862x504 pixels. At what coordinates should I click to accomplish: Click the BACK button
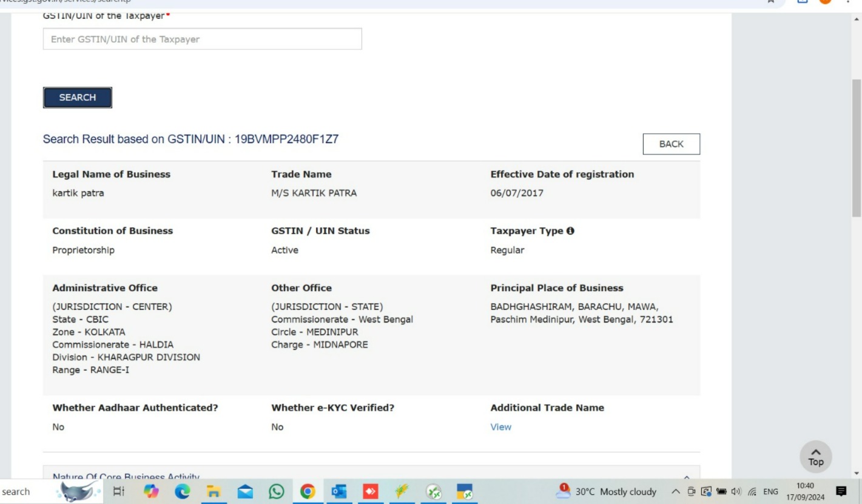671,144
